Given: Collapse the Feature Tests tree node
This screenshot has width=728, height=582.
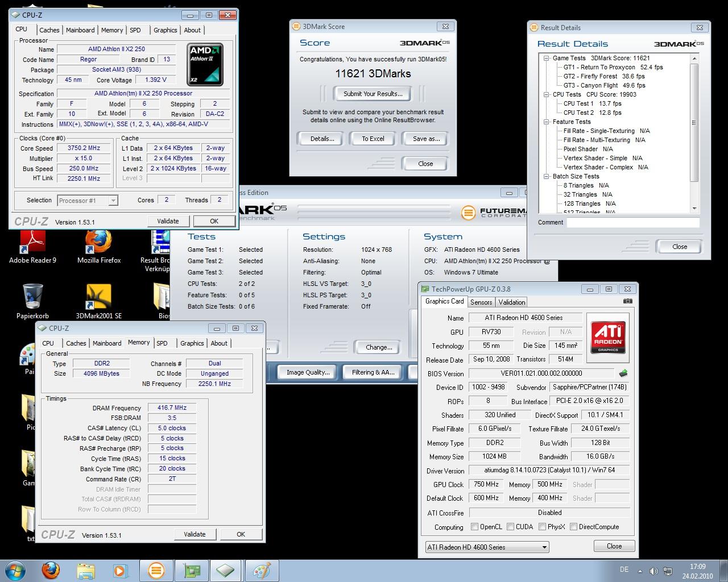Looking at the screenshot, I should tap(547, 122).
